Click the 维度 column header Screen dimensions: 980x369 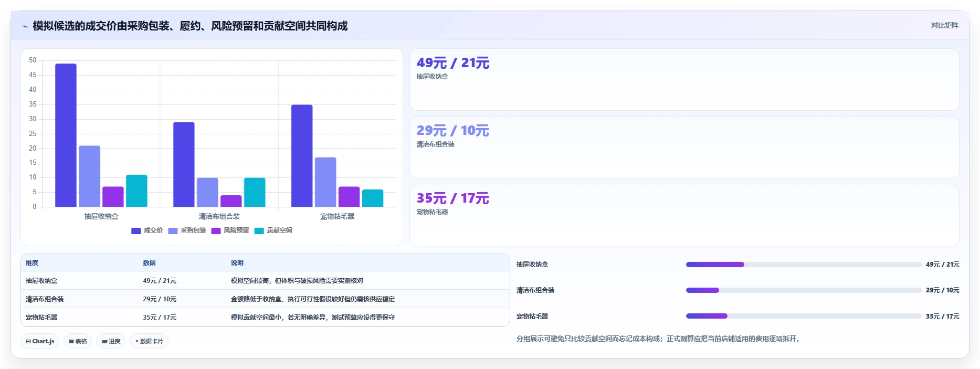tap(32, 263)
